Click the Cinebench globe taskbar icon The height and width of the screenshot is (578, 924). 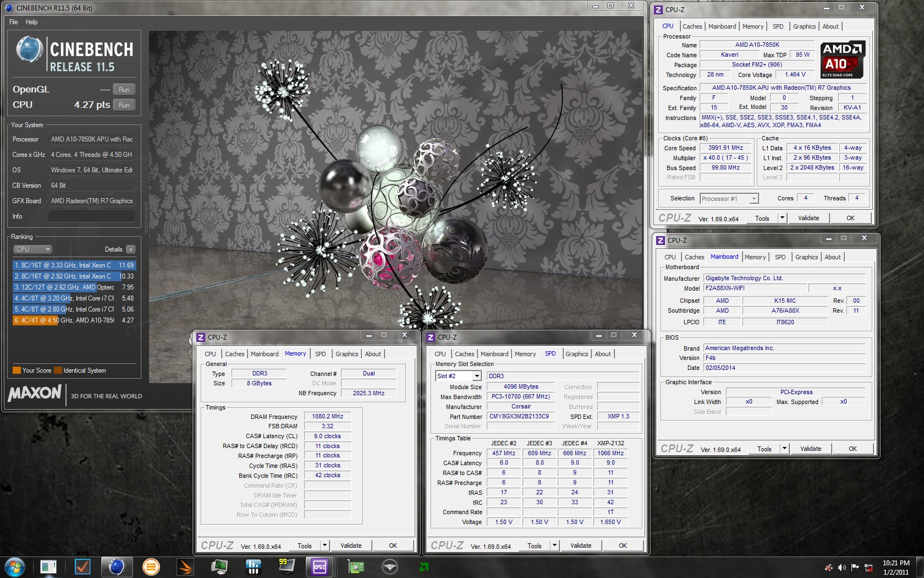tap(116, 566)
